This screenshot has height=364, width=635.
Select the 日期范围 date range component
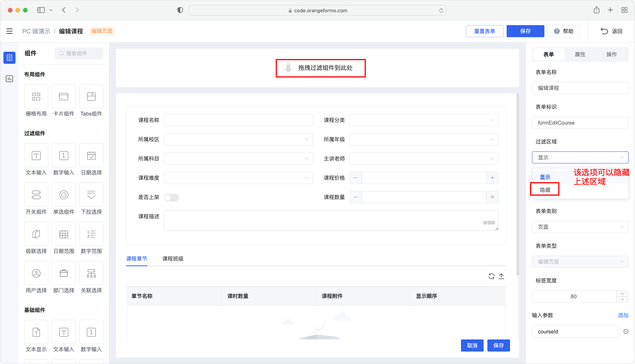(x=63, y=234)
